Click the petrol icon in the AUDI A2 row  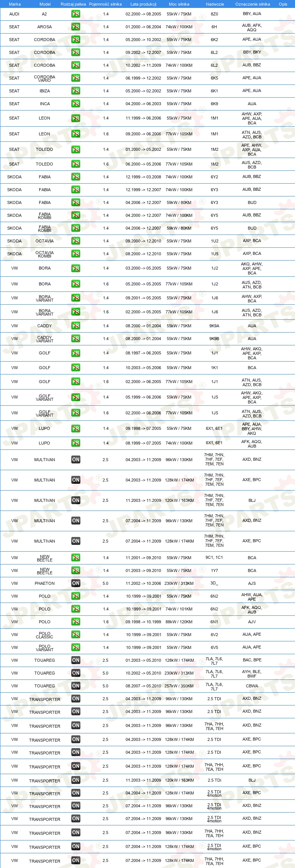click(75, 14)
